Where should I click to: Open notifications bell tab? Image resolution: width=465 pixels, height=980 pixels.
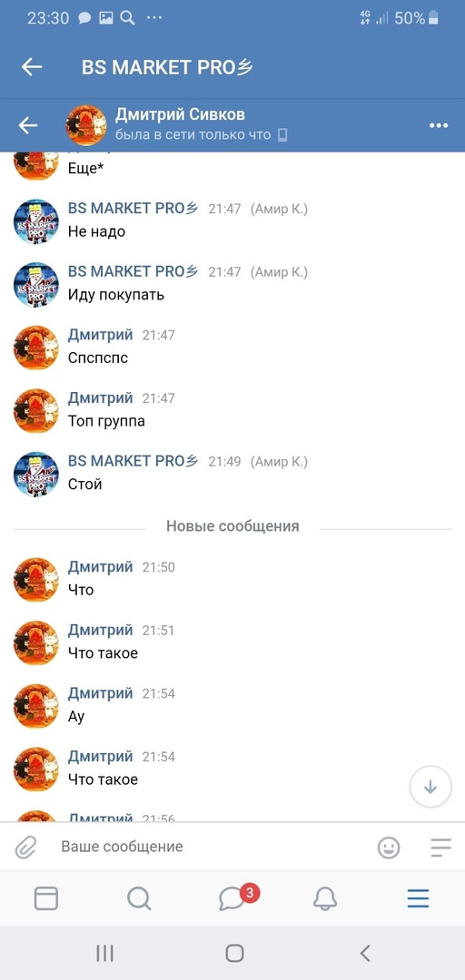[x=325, y=898]
